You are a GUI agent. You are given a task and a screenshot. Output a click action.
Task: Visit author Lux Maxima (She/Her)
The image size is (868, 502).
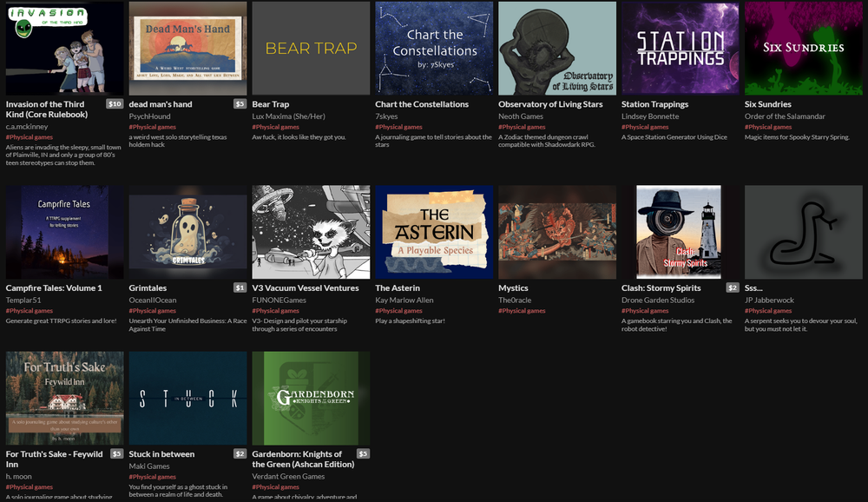(x=288, y=116)
